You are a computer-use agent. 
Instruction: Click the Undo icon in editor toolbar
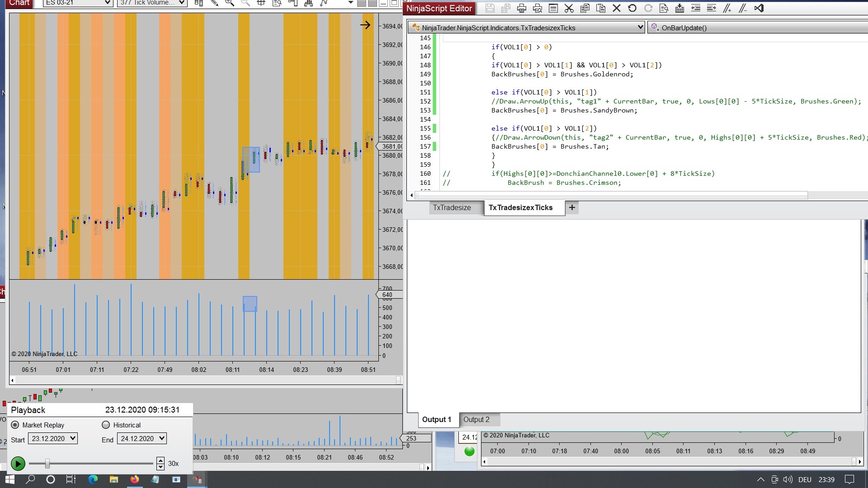click(x=632, y=8)
